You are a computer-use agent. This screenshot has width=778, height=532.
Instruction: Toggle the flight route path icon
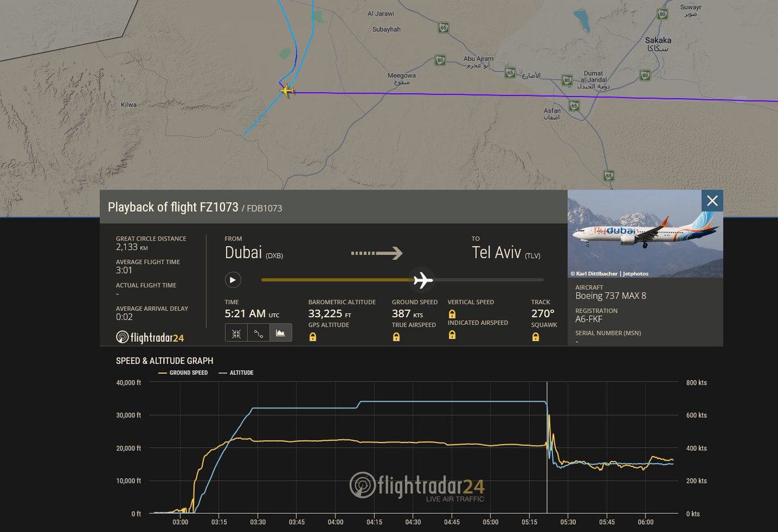258,333
